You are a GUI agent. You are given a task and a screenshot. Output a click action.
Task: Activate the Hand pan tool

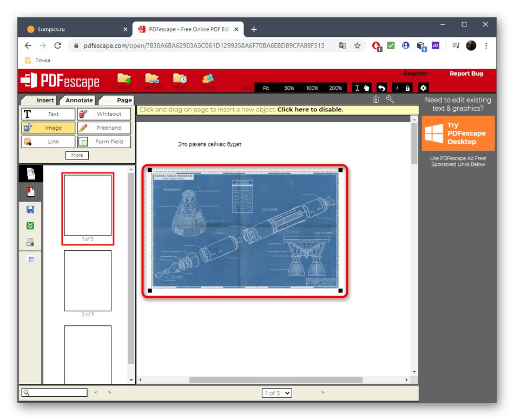coord(367,87)
